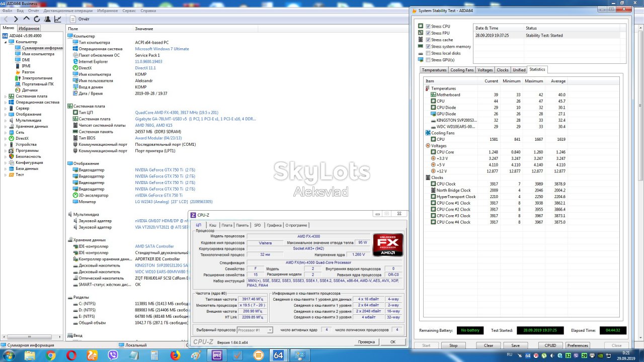The image size is (644, 362).
Task: Open Google Chrome from the taskbar
Action: coord(51,355)
